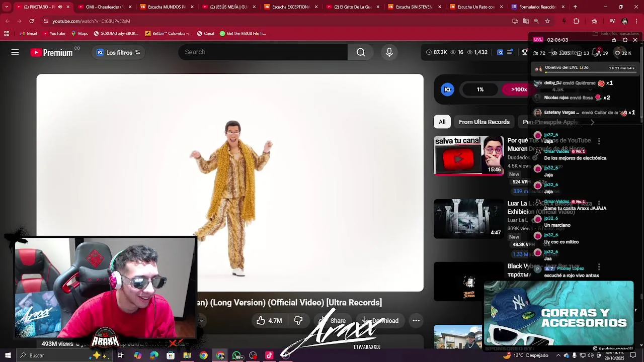Open Luar La L video thumbnail 4:47
Image resolution: width=644 pixels, height=362 pixels.
tap(468, 219)
